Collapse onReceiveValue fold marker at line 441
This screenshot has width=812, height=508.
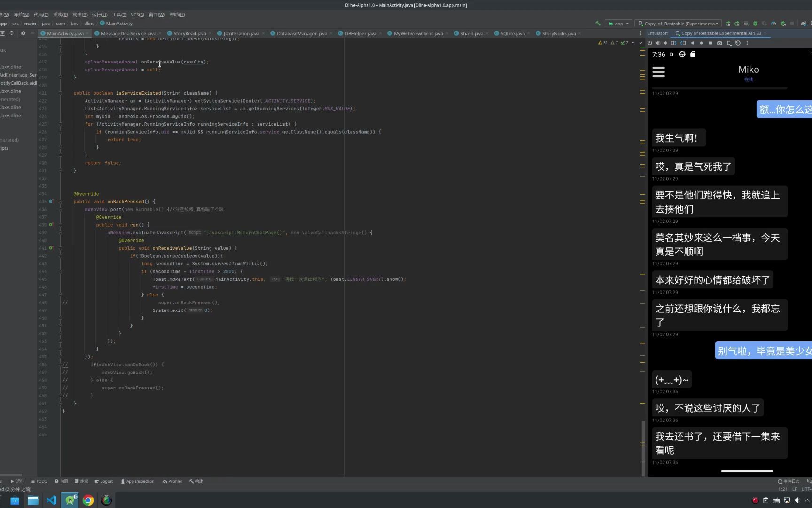click(x=60, y=248)
